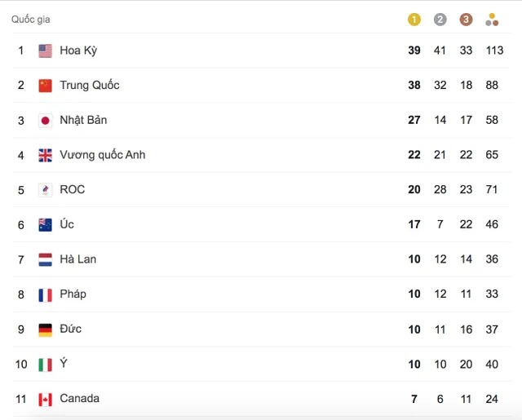This screenshot has width=522, height=420.
Task: Click the Hoa Kỳ flag icon
Action: click(46, 51)
